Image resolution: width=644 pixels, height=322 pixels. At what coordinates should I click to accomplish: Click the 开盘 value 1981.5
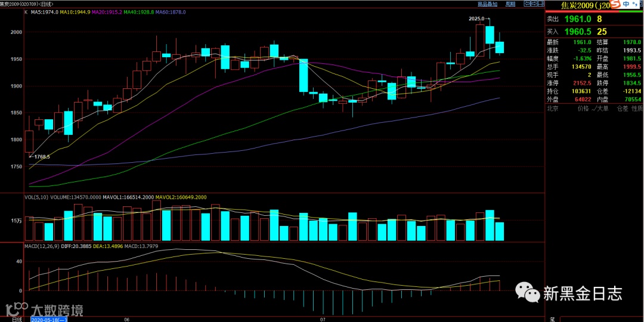tap(633, 58)
